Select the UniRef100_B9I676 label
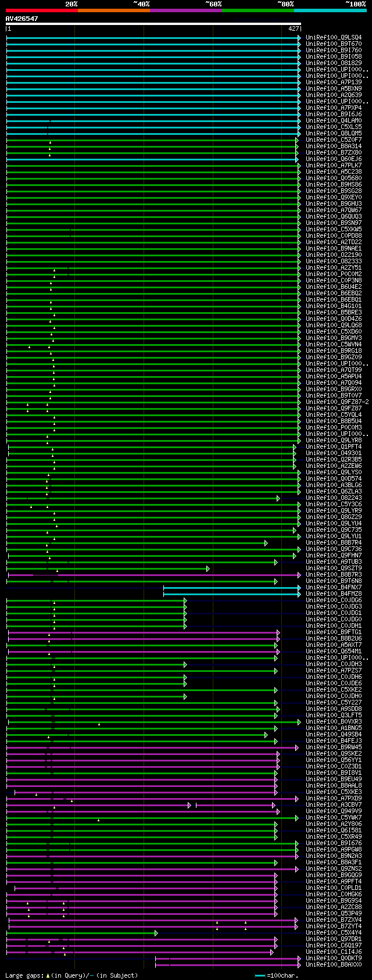 pyautogui.click(x=334, y=843)
